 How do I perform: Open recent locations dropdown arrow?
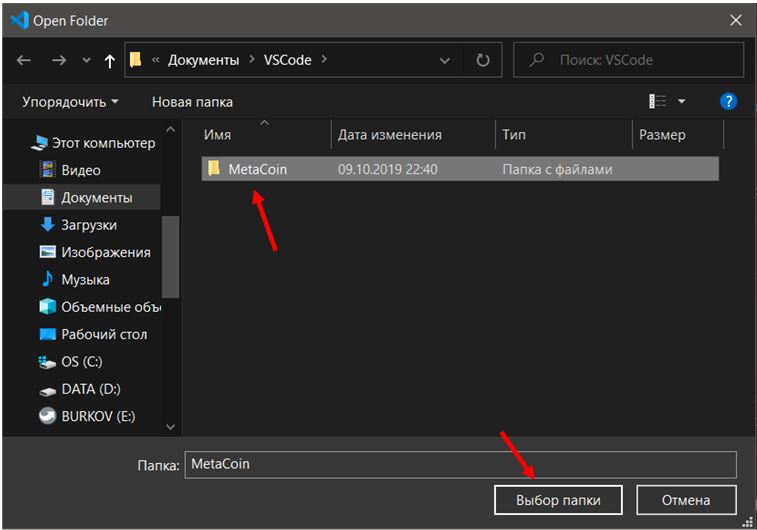(x=86, y=61)
